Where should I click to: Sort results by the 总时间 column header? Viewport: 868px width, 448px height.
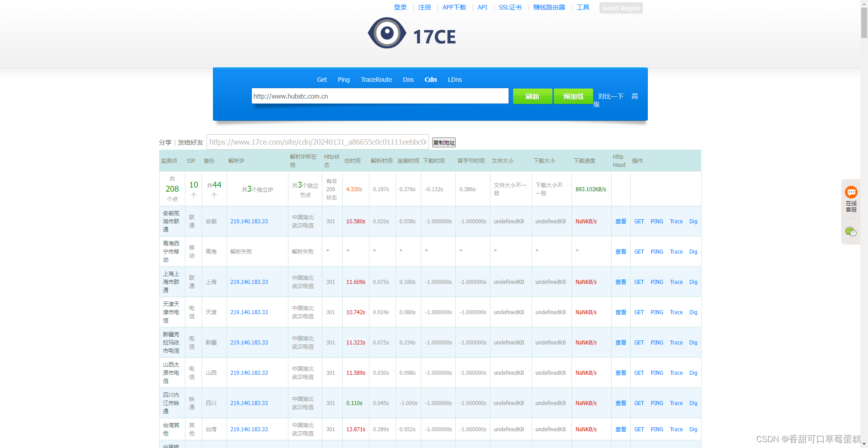pos(352,160)
